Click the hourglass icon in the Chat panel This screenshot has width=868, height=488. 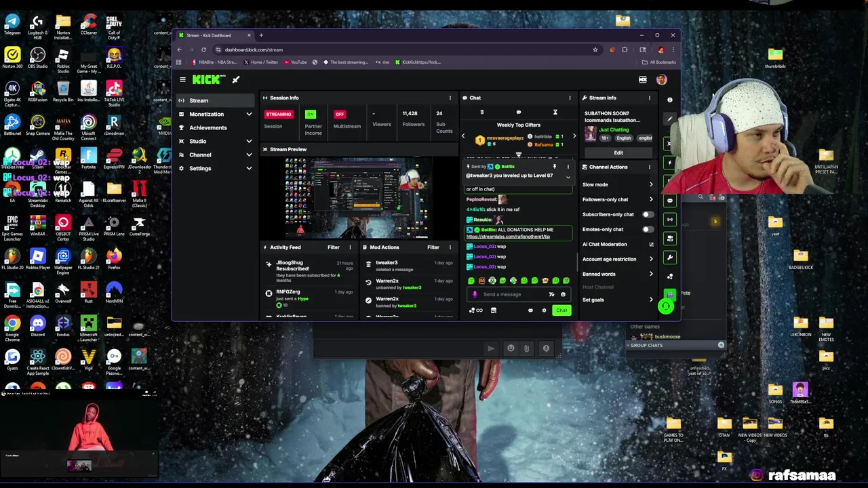(555, 113)
